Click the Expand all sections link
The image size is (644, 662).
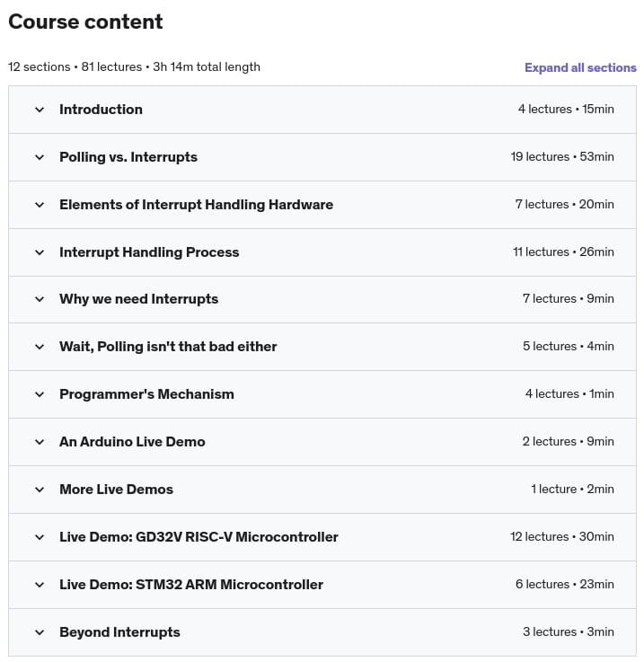(x=580, y=67)
